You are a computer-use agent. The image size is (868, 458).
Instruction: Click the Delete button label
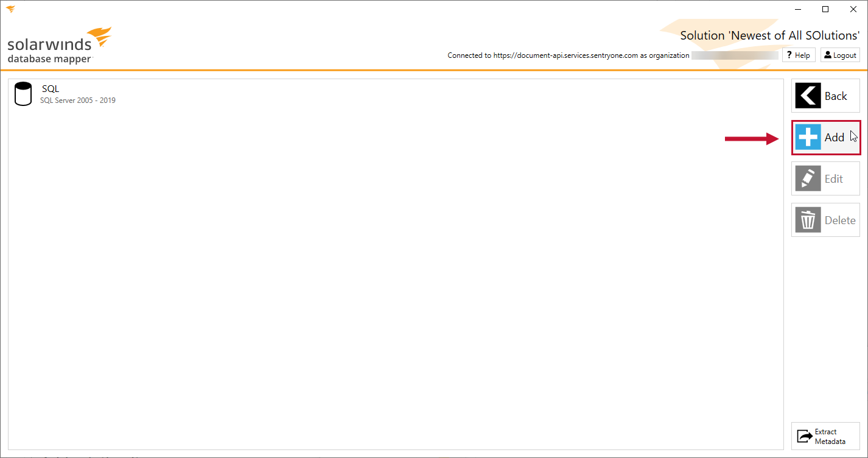tap(840, 220)
